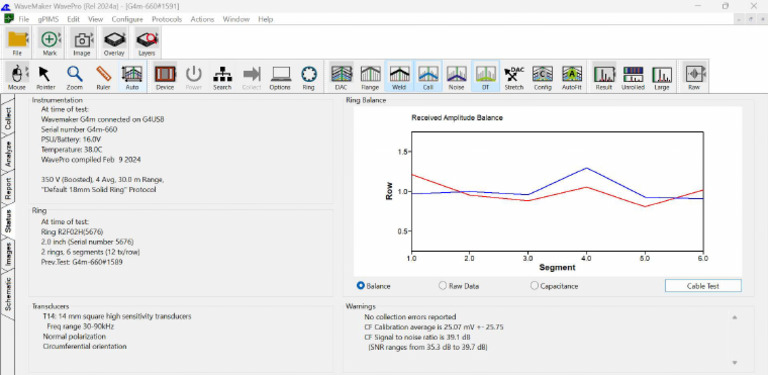Select the Mouse tool
Screen dimensions: 768x375
tap(17, 77)
